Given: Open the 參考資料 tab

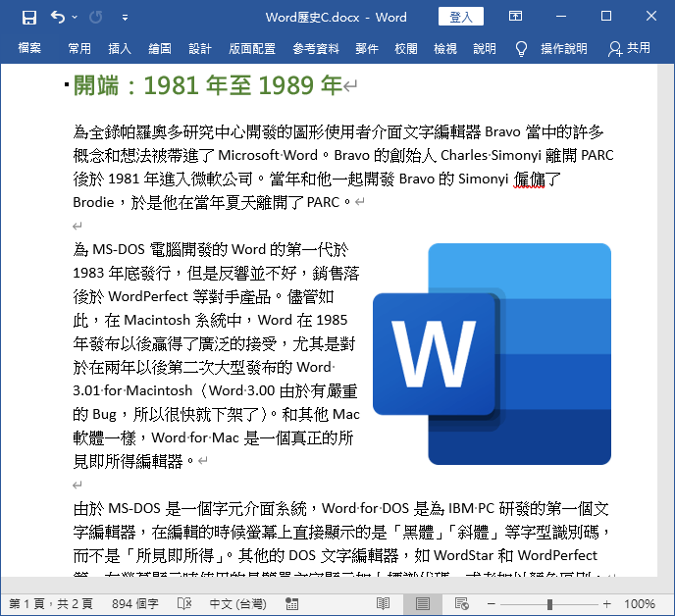Looking at the screenshot, I should coord(316,48).
